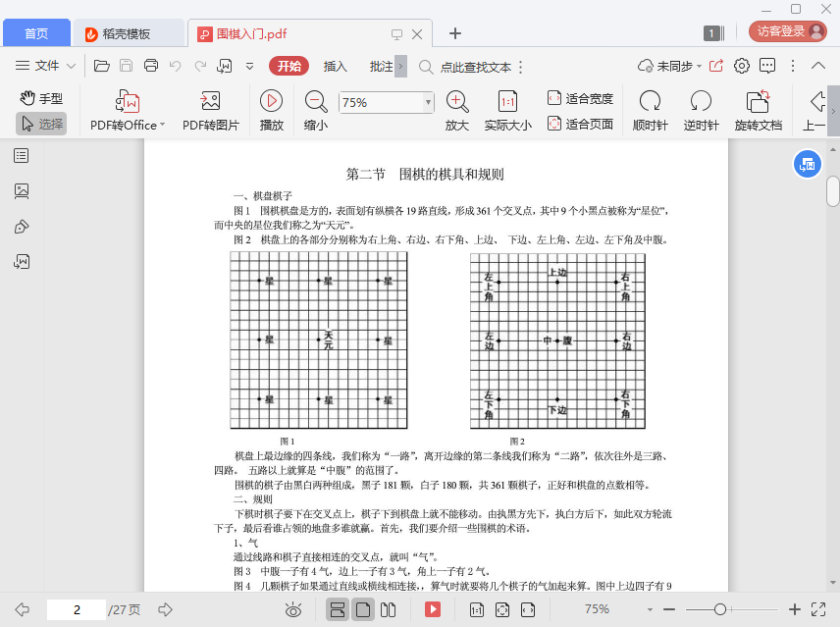Open PDF转Office conversion tool
The height and width of the screenshot is (627, 840).
(x=128, y=111)
